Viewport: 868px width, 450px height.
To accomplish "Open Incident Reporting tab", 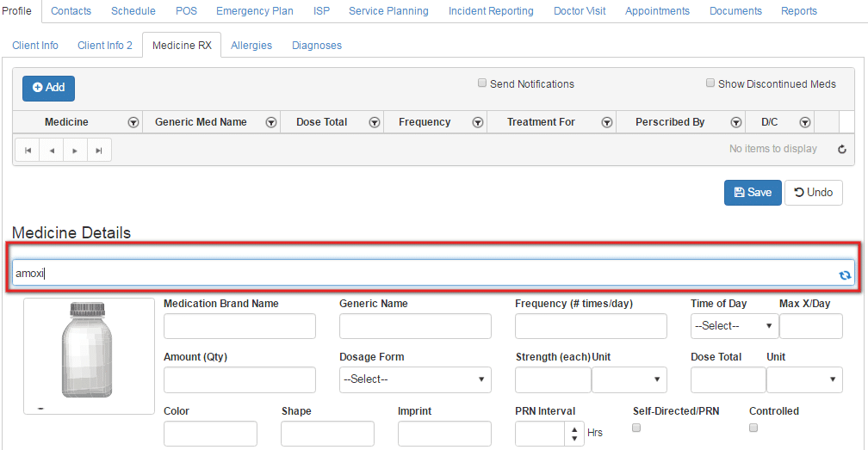I will [491, 11].
